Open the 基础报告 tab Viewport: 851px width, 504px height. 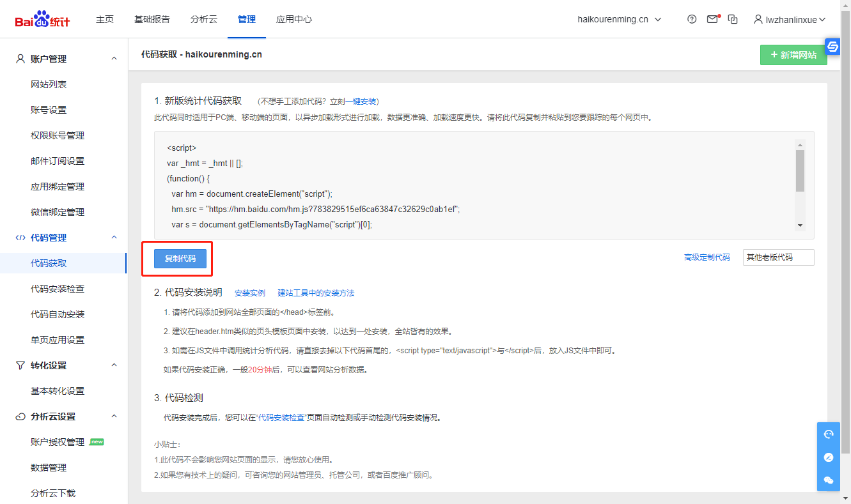(152, 19)
